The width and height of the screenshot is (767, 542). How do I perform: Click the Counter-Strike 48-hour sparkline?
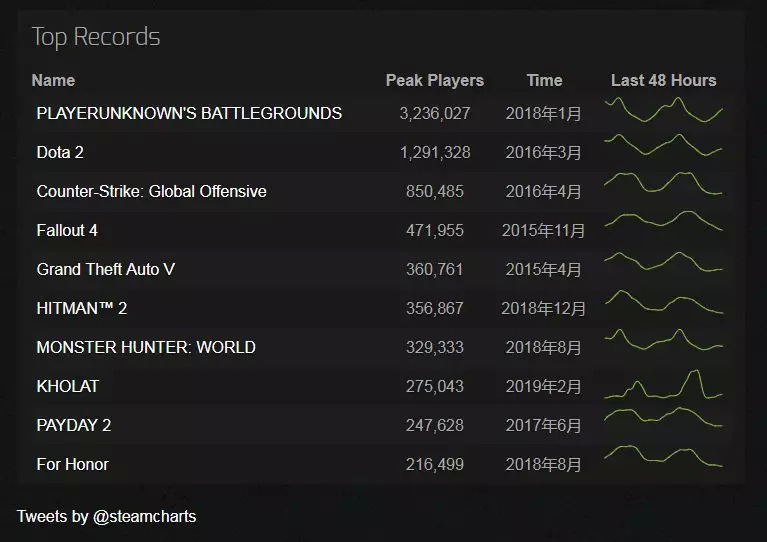[x=663, y=183]
